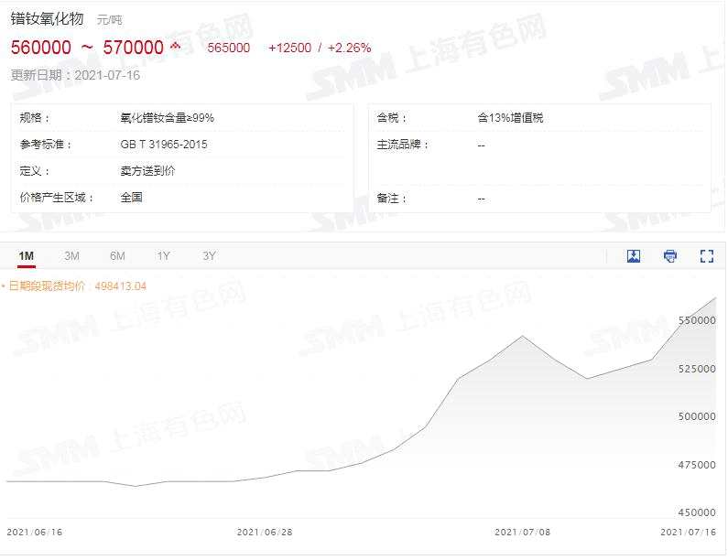Click the average price 565000
This screenshot has height=560, width=728.
(x=228, y=48)
